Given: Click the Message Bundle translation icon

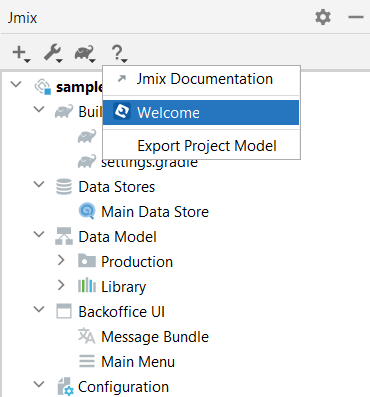Looking at the screenshot, I should (87, 336).
